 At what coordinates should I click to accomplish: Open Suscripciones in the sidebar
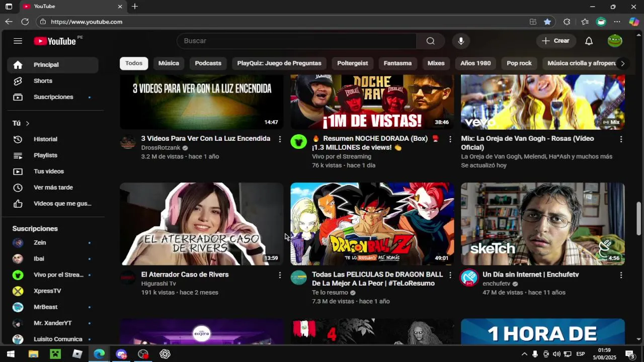point(53,97)
